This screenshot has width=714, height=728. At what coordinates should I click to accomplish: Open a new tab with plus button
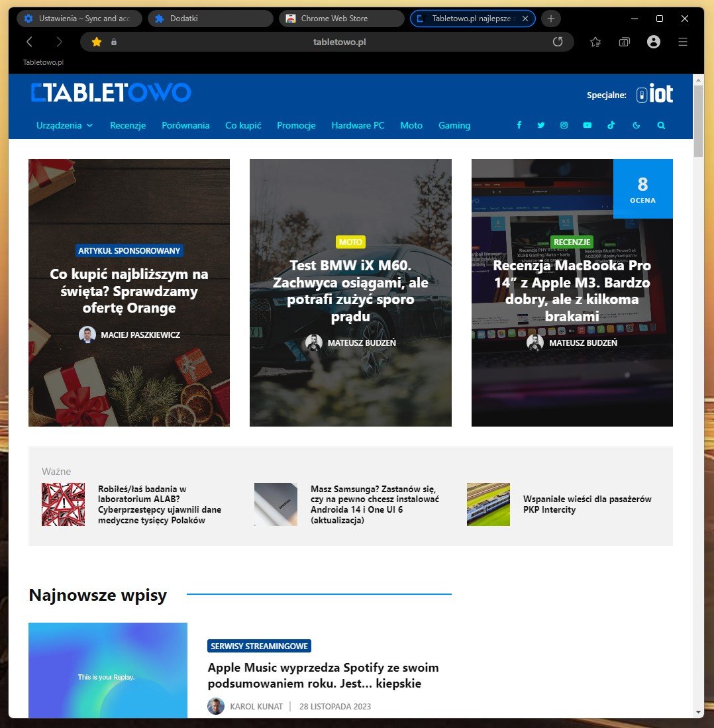click(551, 19)
